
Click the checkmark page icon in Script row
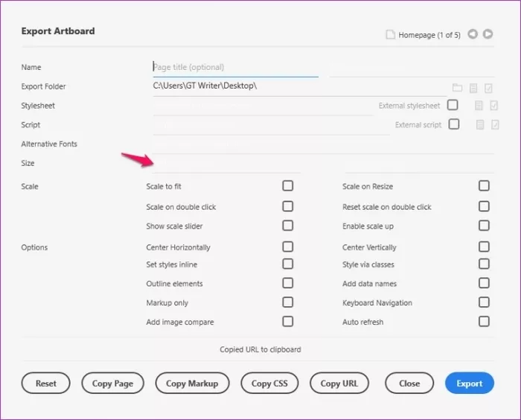pos(494,125)
